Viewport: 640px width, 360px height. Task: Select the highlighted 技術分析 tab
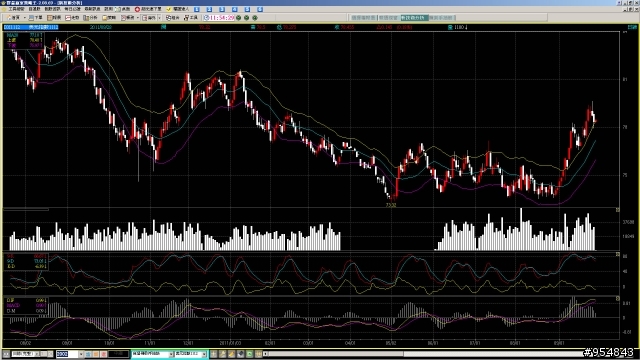click(x=414, y=18)
